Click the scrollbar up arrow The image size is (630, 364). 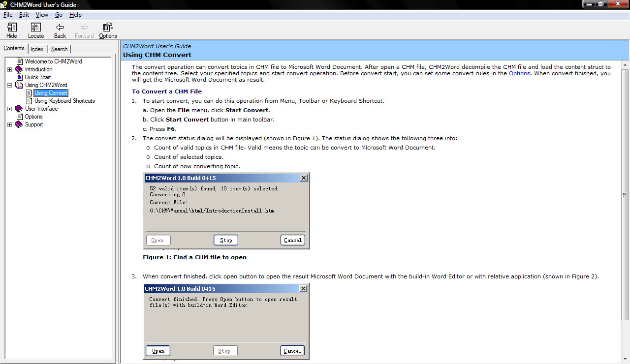625,64
